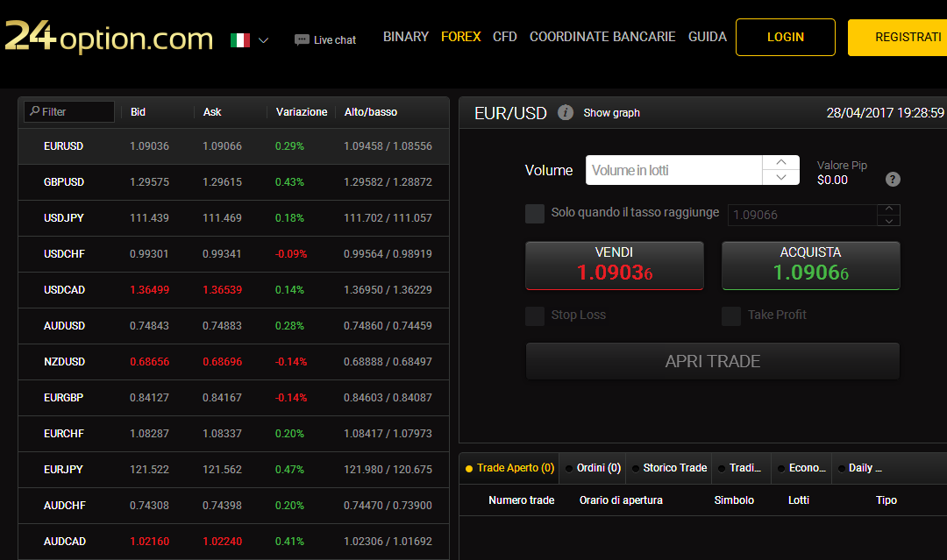Expand the language selector chevron
The image size is (947, 560).
(x=263, y=40)
